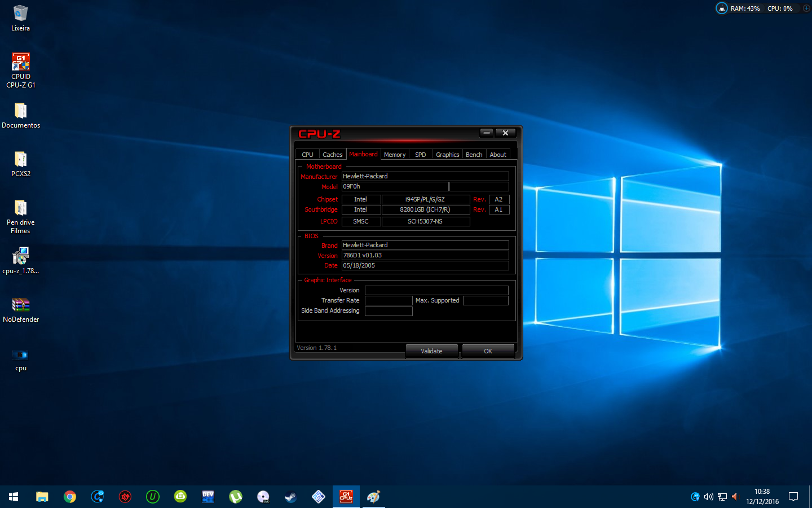Switch to the About tab
812x508 pixels.
click(498, 155)
